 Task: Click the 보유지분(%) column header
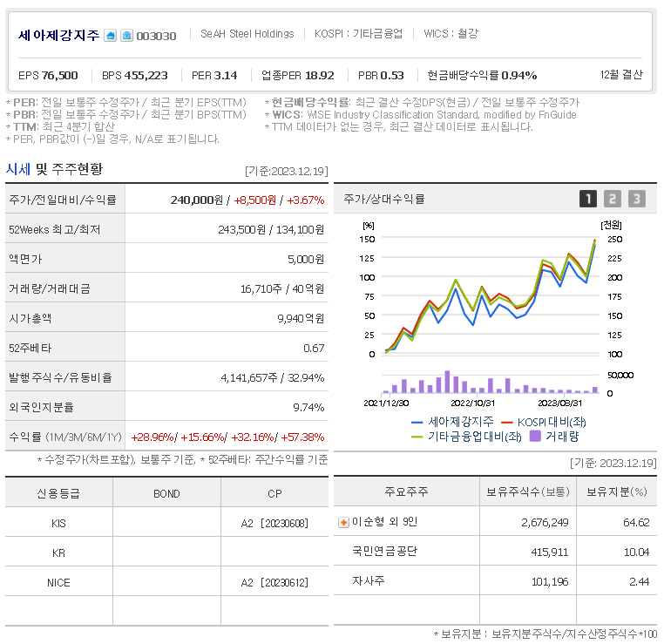(x=617, y=491)
